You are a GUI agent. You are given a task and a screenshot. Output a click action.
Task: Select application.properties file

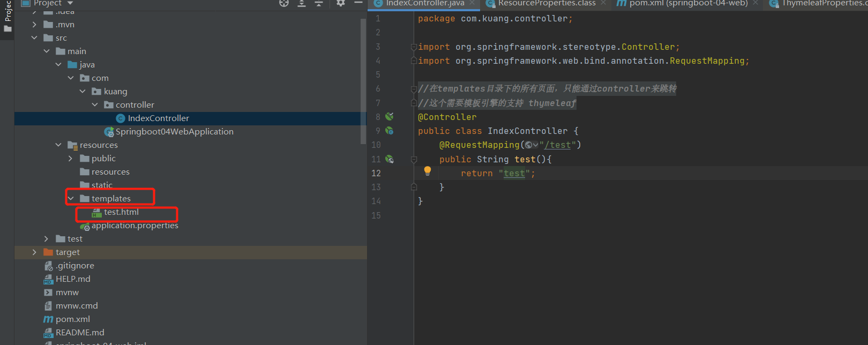coord(129,226)
